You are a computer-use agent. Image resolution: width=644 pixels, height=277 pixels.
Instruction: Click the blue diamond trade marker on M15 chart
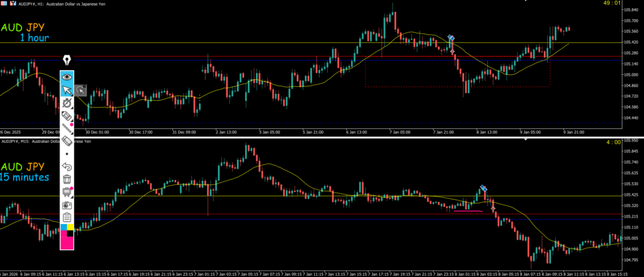(x=483, y=188)
